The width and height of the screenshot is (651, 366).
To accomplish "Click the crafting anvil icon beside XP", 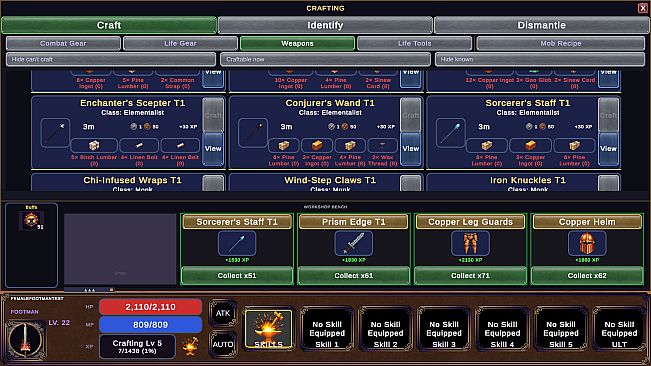I will click(190, 346).
